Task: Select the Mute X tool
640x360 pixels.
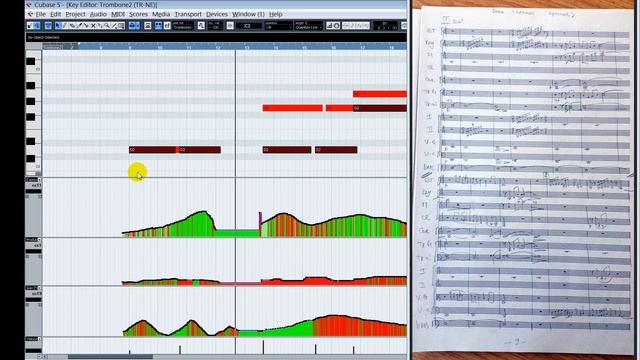Action: (x=93, y=26)
